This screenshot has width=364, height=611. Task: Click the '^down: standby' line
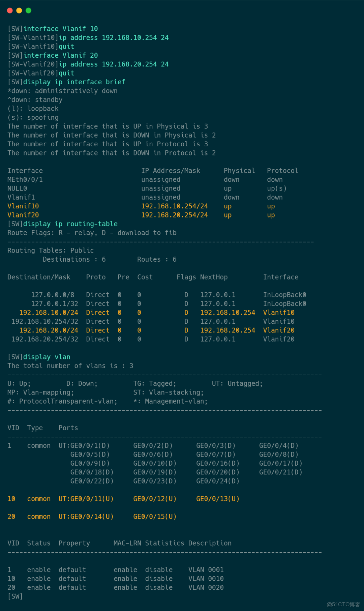(35, 100)
